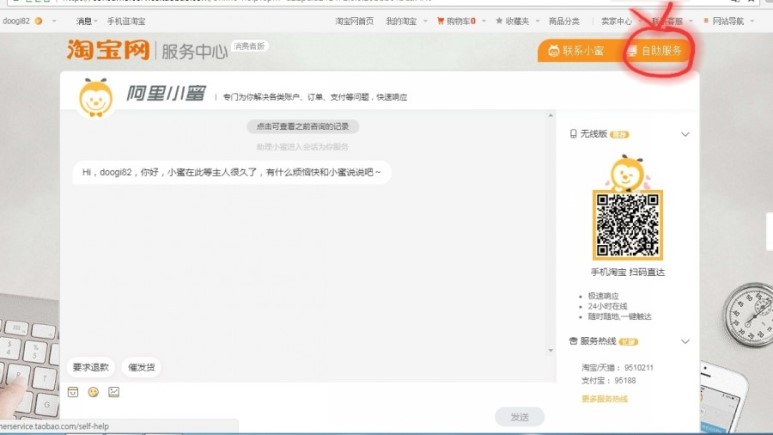The width and height of the screenshot is (773, 435).
Task: Click the hotline text '支付宝: 95188'
Action: point(608,381)
